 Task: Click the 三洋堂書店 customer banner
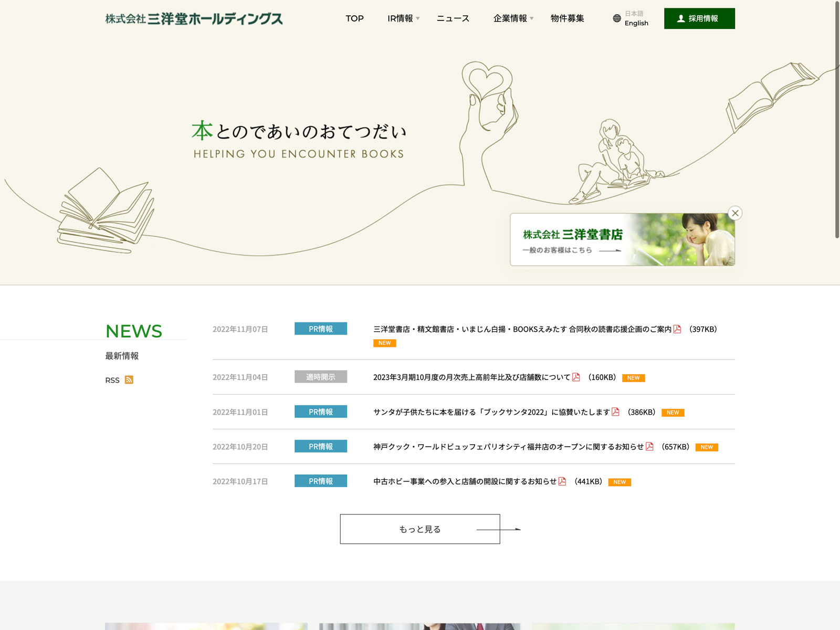(x=622, y=239)
